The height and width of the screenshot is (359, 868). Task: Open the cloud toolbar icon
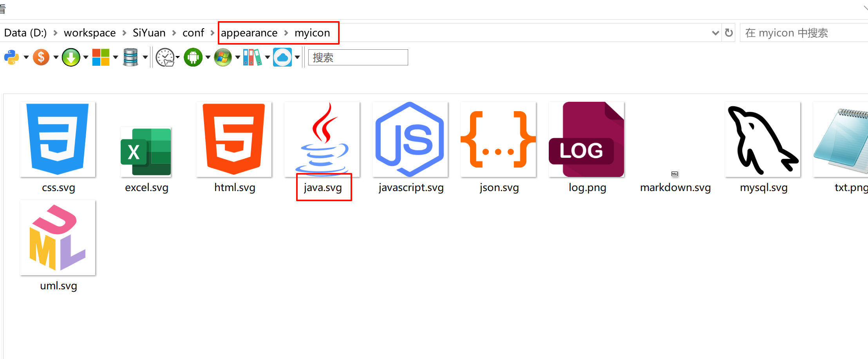click(x=283, y=57)
